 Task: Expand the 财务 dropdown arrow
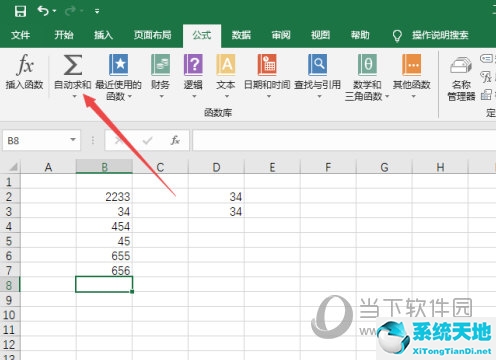(161, 96)
